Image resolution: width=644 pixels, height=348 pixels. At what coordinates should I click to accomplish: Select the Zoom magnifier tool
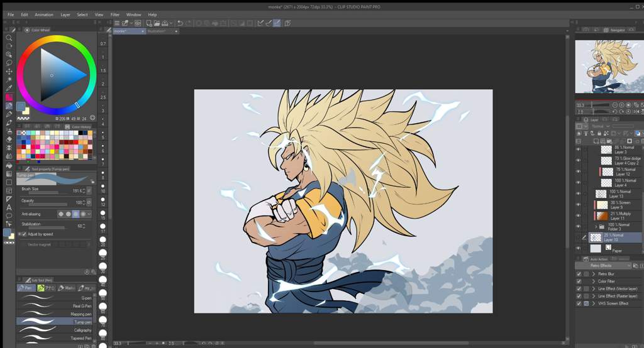(x=9, y=38)
